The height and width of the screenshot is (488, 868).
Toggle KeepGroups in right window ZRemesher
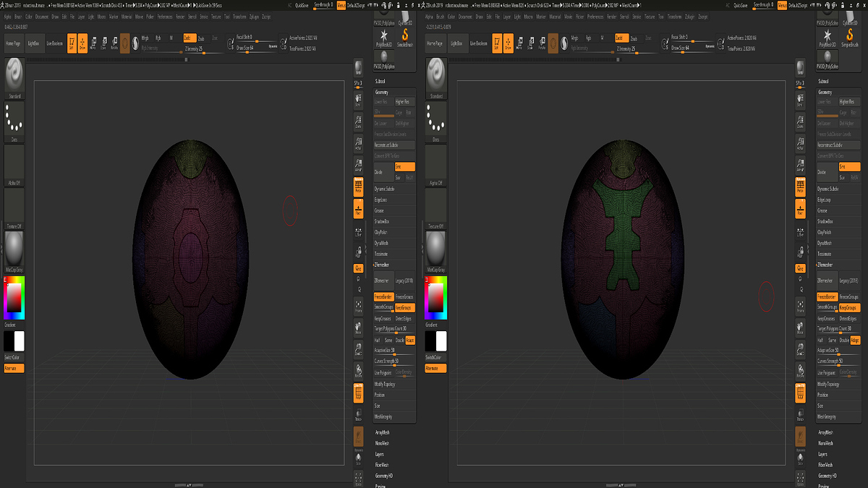click(x=849, y=308)
